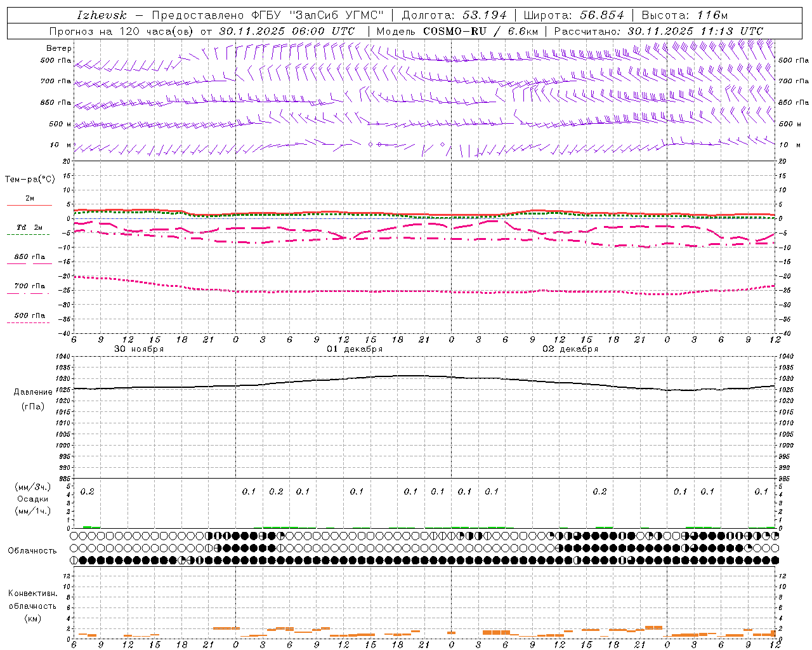Click the red 2м temperature legend line

29,206
